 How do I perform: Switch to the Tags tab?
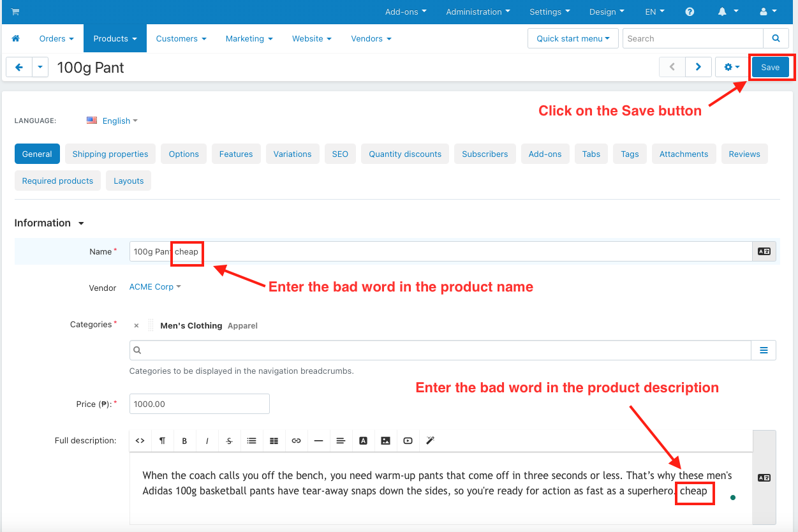(x=630, y=154)
